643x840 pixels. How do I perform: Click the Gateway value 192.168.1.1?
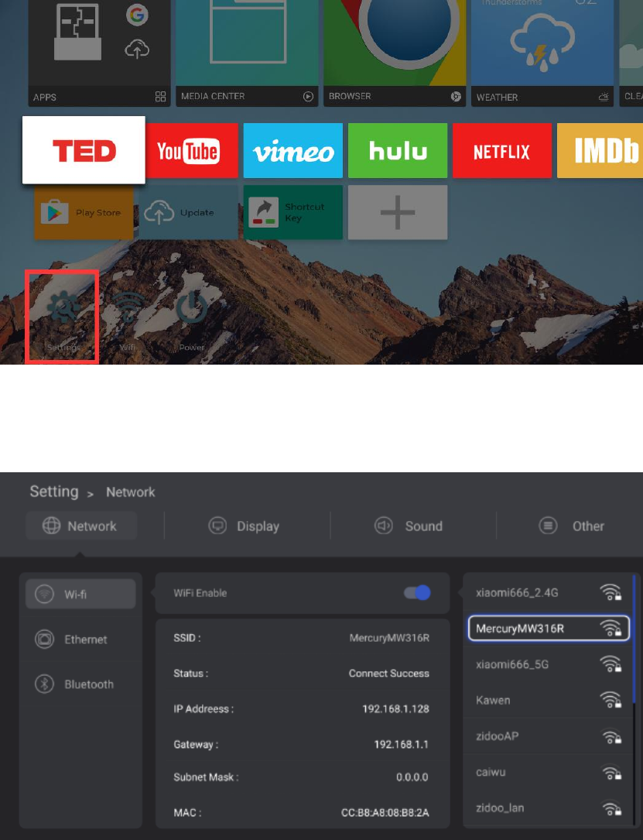pos(401,744)
